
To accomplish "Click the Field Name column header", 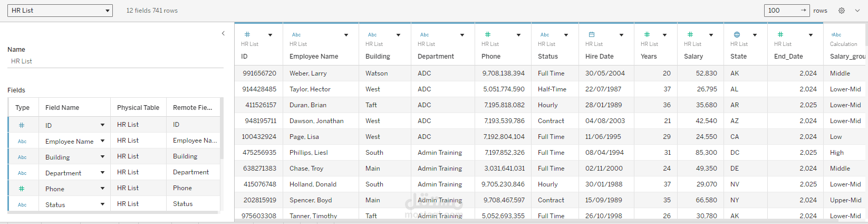I will click(x=62, y=107).
